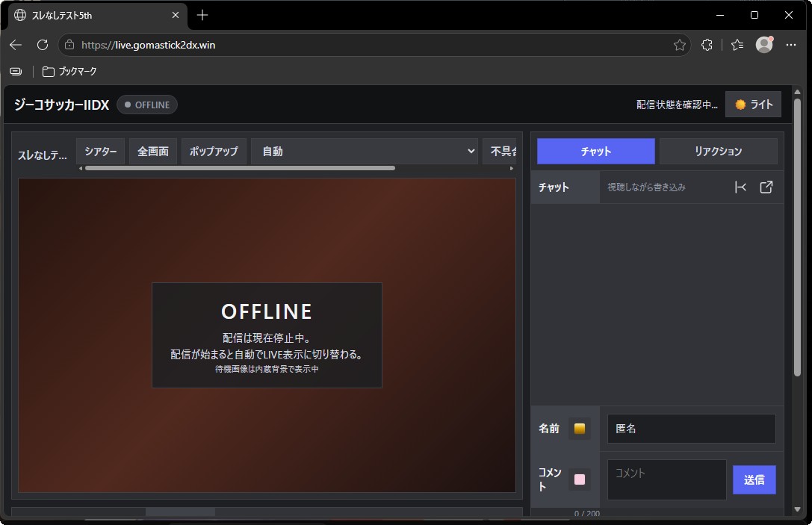
Task: Pick comment color with the pink swatch
Action: [580, 479]
